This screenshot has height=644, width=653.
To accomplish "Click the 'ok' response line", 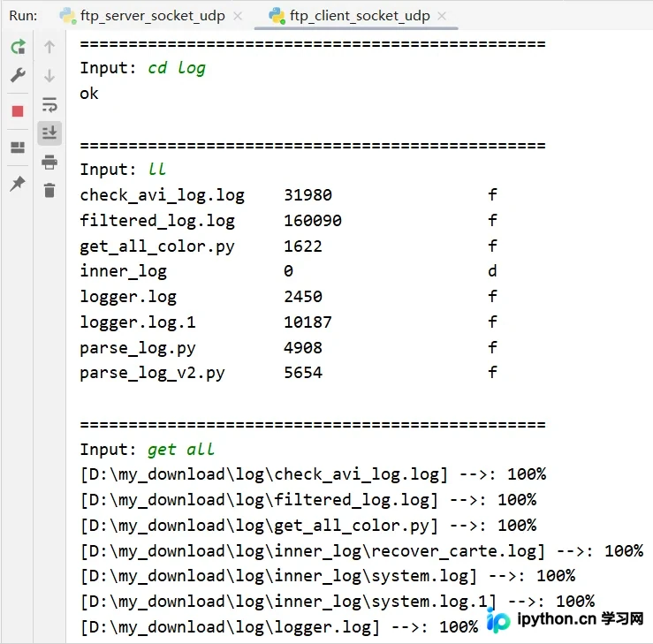I will (x=89, y=94).
